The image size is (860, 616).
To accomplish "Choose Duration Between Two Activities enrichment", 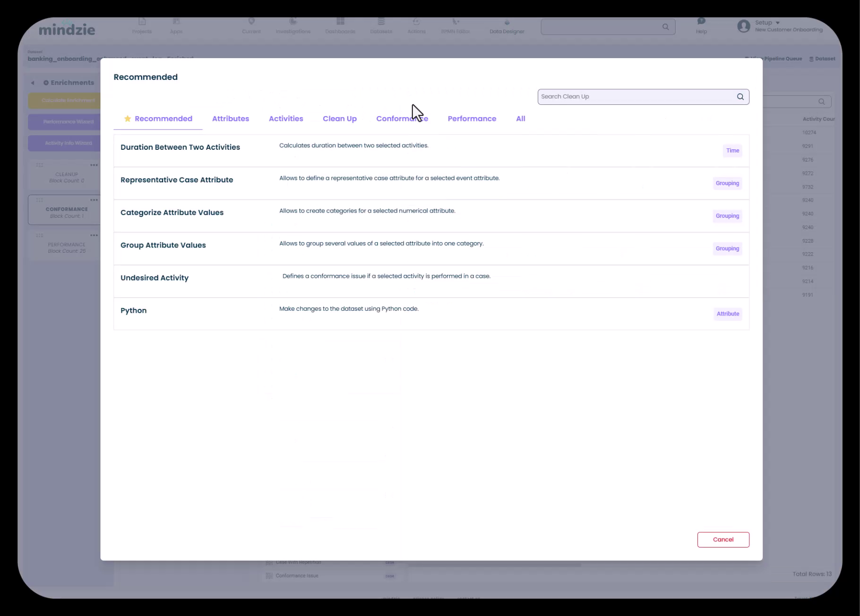I will coord(180,147).
